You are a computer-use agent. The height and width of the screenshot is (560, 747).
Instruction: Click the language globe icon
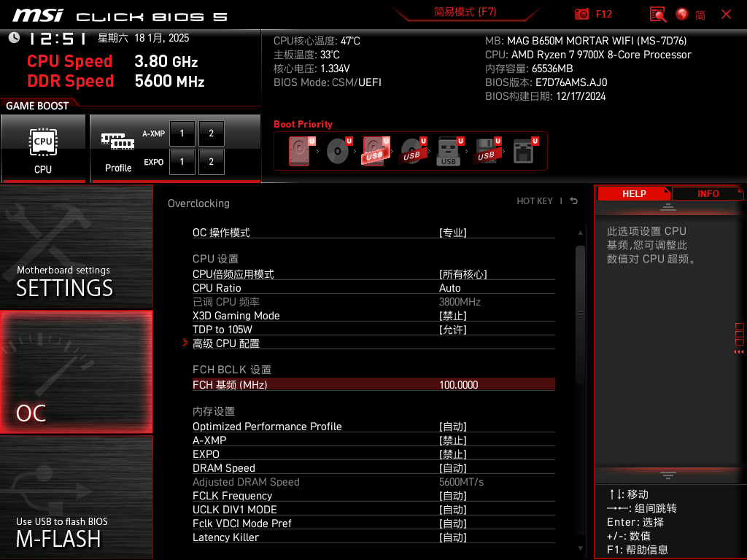tap(682, 15)
